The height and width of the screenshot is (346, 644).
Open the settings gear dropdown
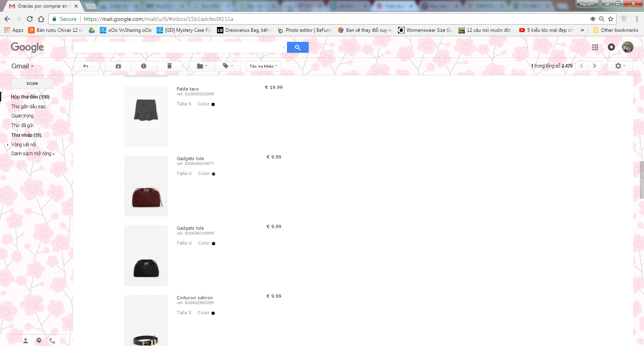[x=620, y=66]
